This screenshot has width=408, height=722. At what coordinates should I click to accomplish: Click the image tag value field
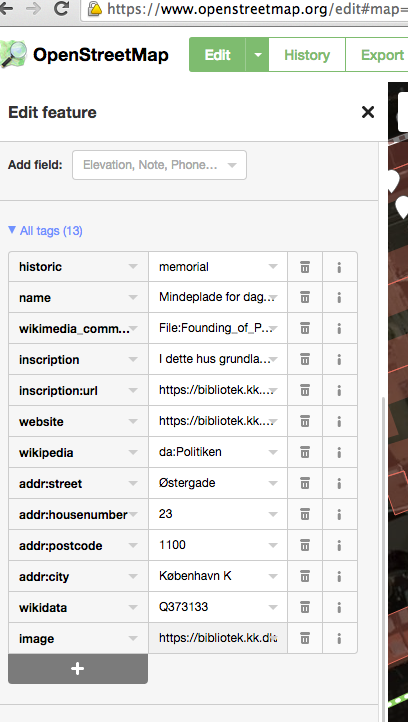(218, 638)
